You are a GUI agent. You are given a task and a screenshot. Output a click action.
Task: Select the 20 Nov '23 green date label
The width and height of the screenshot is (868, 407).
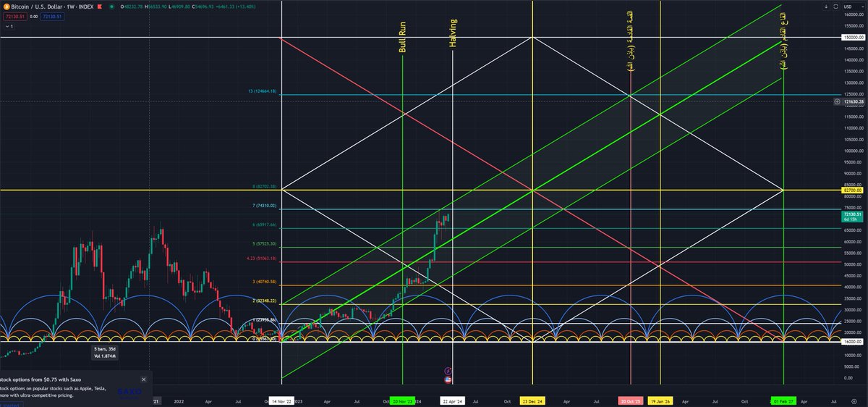click(402, 400)
